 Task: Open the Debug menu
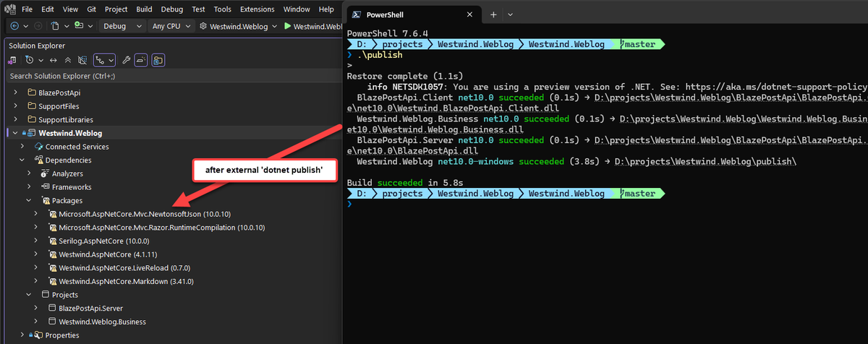pos(172,9)
